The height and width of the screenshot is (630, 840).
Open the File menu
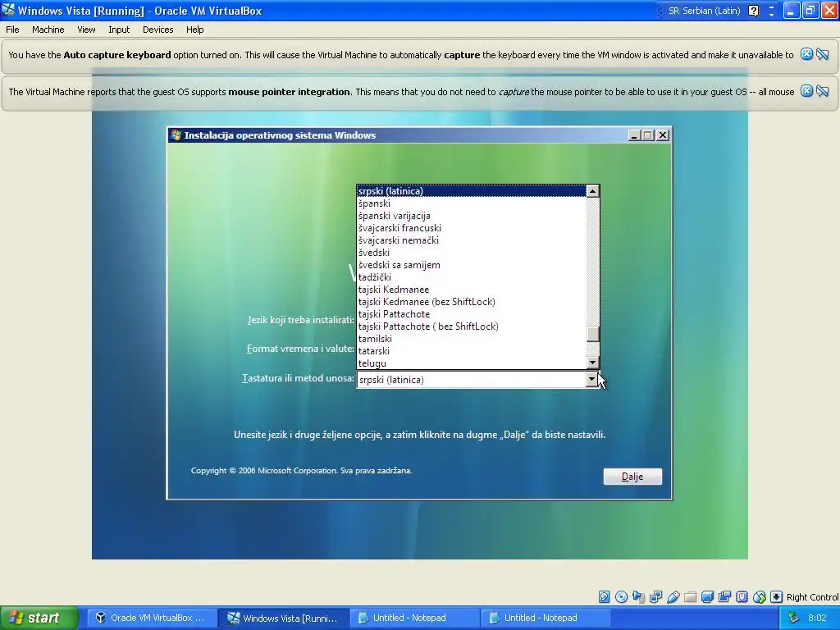coord(12,30)
